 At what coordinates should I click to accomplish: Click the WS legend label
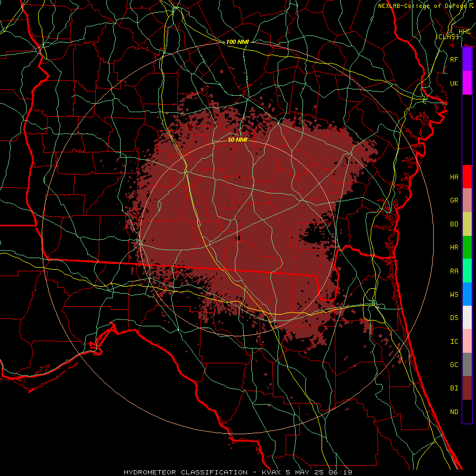click(x=454, y=295)
